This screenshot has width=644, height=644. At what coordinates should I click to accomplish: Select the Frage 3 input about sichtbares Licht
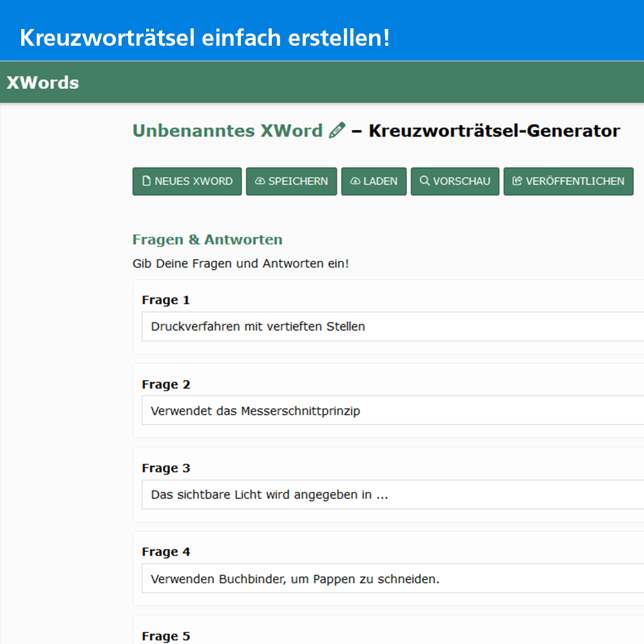click(x=386, y=495)
